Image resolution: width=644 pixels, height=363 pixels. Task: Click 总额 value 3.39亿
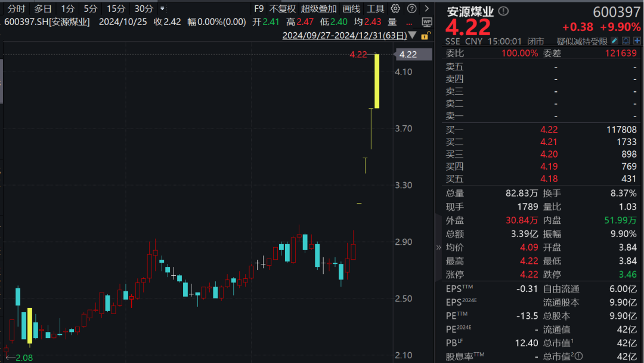525,234
